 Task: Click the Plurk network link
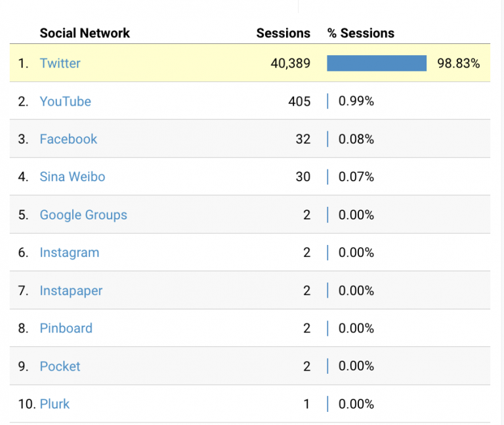point(54,404)
